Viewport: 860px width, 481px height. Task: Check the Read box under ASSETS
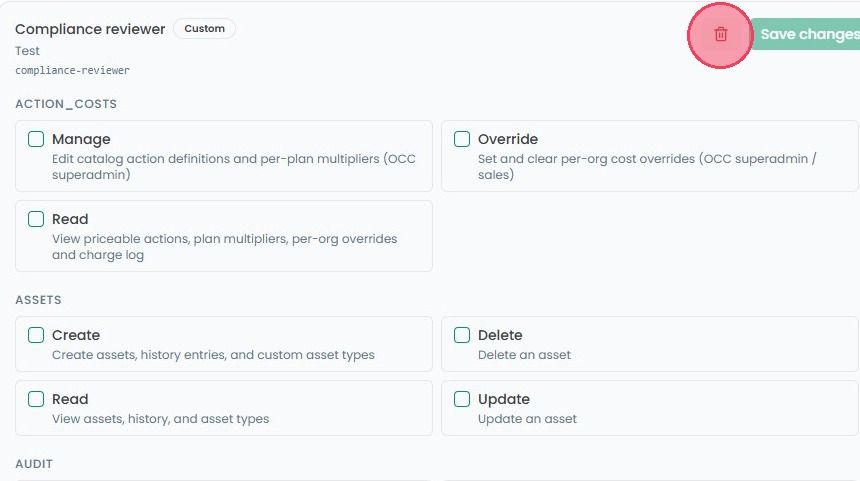tap(36, 399)
